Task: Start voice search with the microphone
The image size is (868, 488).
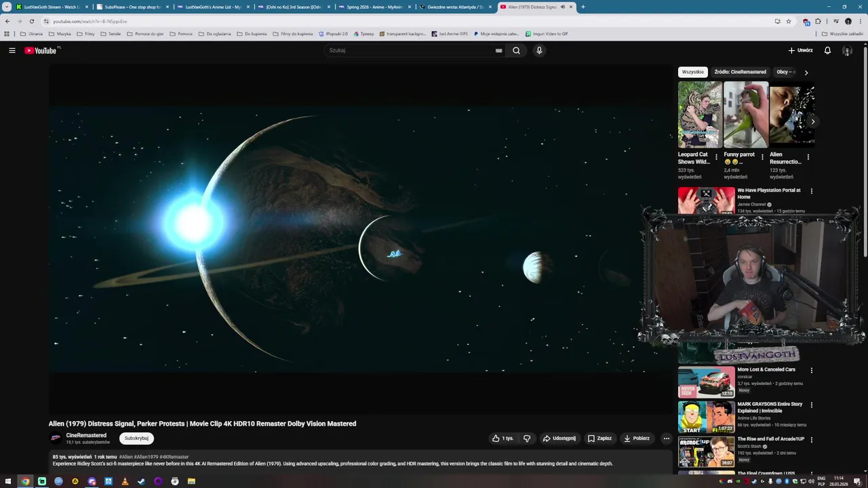Action: coord(539,50)
